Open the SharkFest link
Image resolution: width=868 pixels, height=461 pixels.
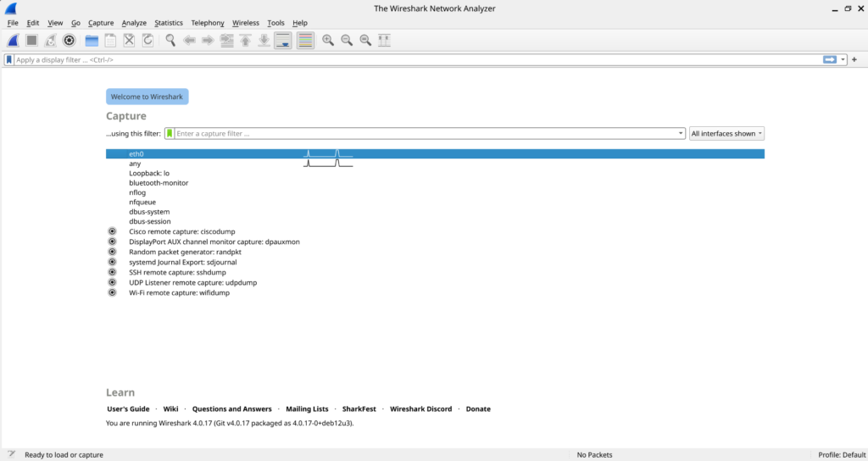[359, 409]
